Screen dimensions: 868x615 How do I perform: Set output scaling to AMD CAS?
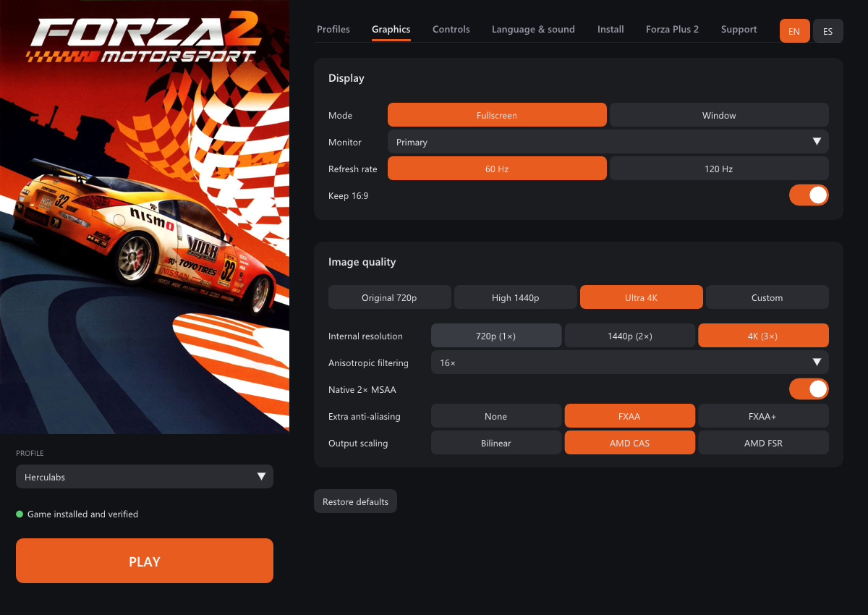tap(630, 443)
